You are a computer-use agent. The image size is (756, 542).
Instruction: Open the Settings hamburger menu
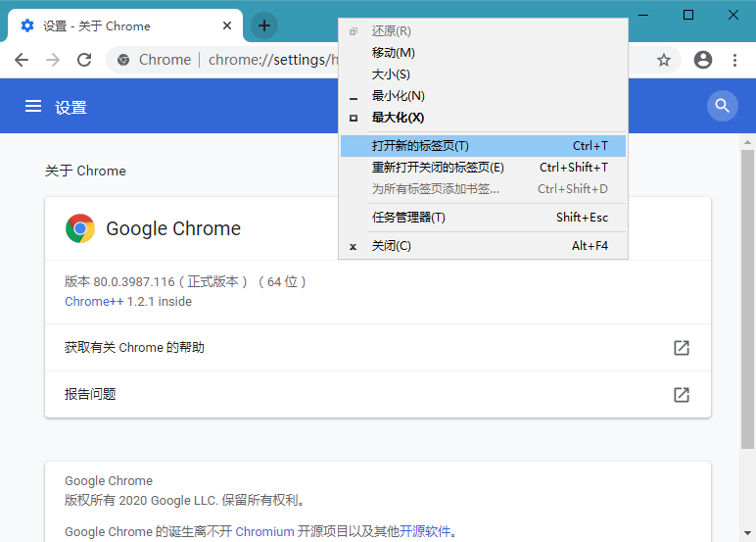(x=33, y=106)
